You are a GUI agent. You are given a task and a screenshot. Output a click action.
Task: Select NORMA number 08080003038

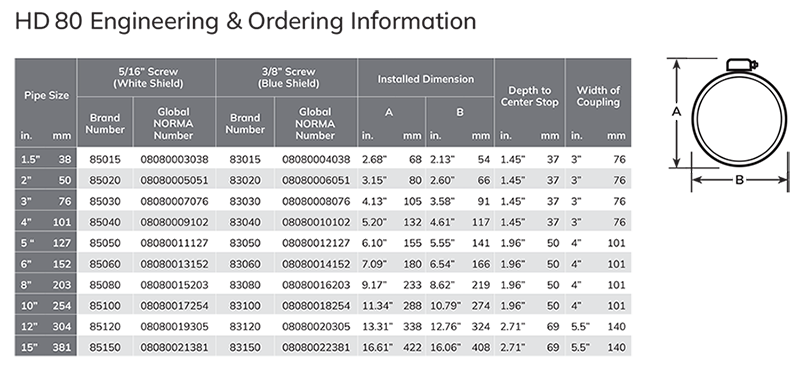coord(174,159)
